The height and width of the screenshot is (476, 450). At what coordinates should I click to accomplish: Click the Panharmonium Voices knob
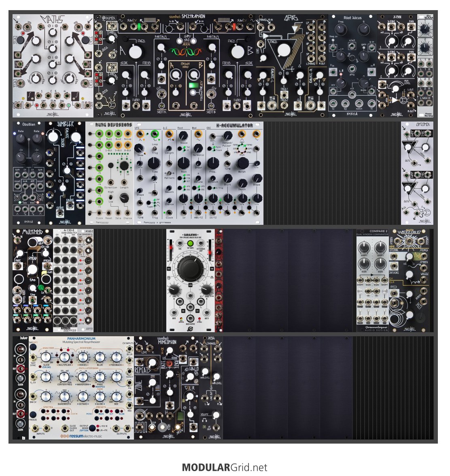coord(83,358)
